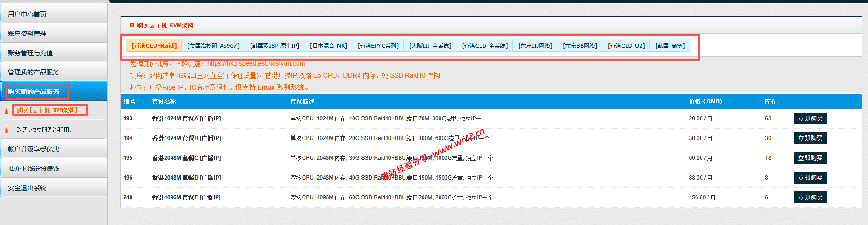The image size is (868, 225).
Task: Click plan number 195
Action: pos(128,158)
